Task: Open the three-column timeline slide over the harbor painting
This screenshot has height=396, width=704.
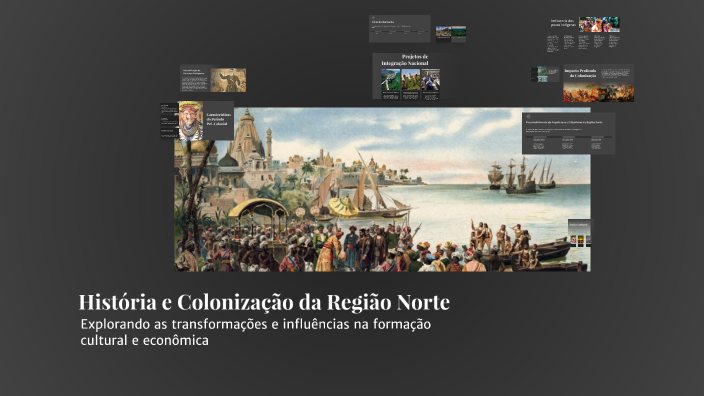Action: [568, 133]
